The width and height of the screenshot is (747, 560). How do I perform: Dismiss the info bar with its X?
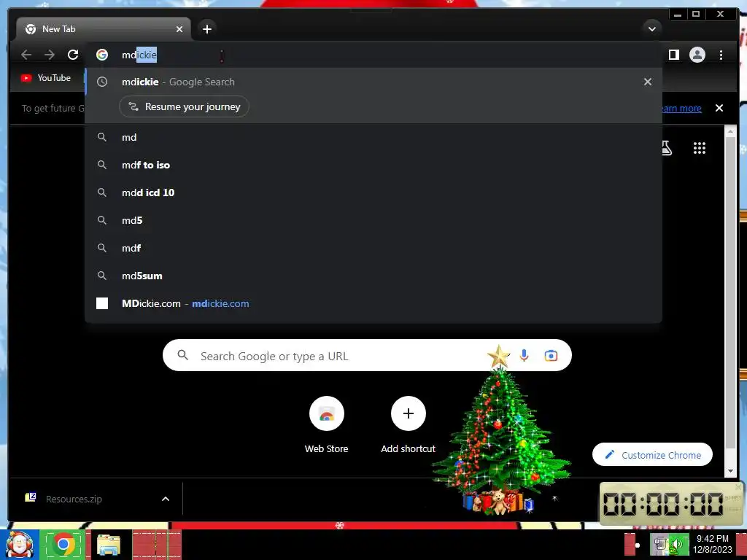(x=719, y=108)
